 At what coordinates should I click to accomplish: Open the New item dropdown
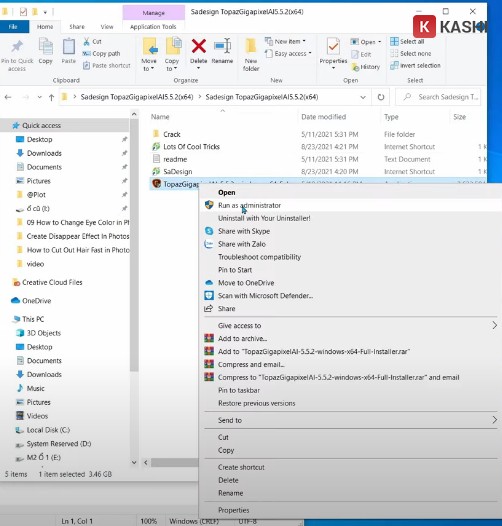click(286, 41)
